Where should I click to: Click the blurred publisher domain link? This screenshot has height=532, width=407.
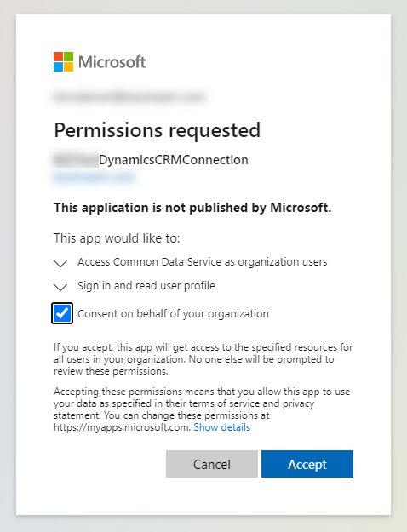click(95, 177)
